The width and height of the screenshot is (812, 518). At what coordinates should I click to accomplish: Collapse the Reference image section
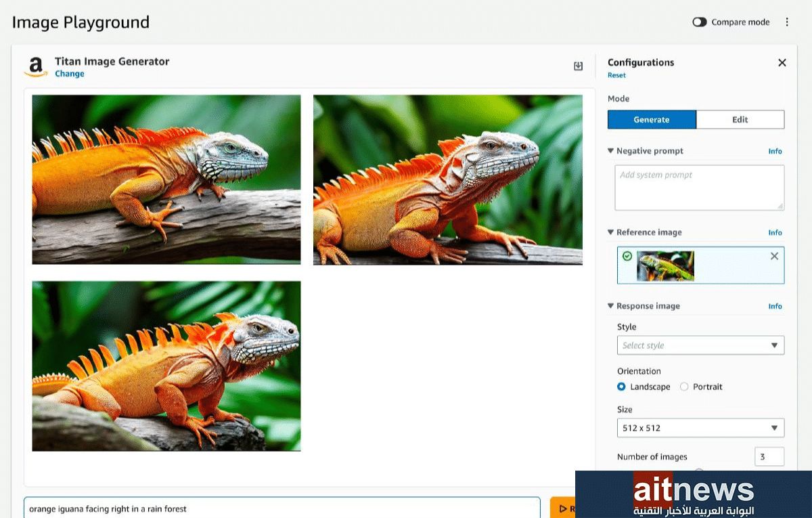point(611,232)
